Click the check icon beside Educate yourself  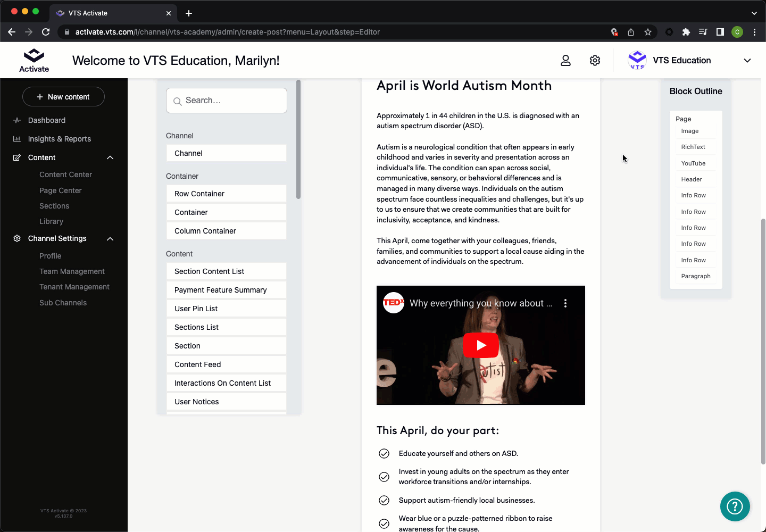384,453
